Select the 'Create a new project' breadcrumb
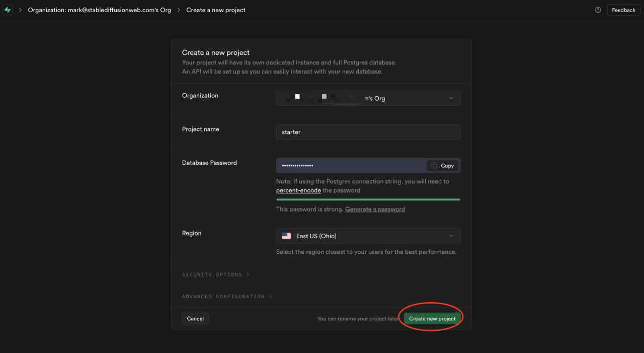This screenshot has width=644, height=353. [x=216, y=10]
